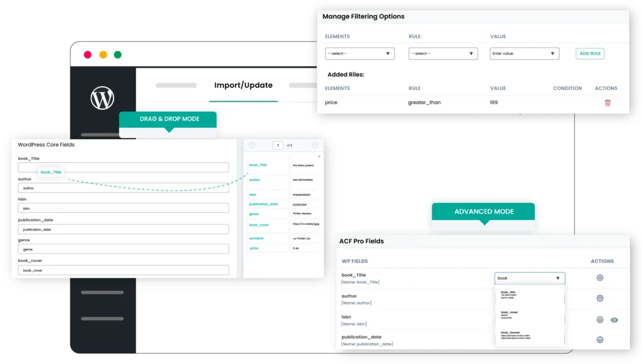
Task: Open settings gear for publication_date field
Action: [599, 339]
